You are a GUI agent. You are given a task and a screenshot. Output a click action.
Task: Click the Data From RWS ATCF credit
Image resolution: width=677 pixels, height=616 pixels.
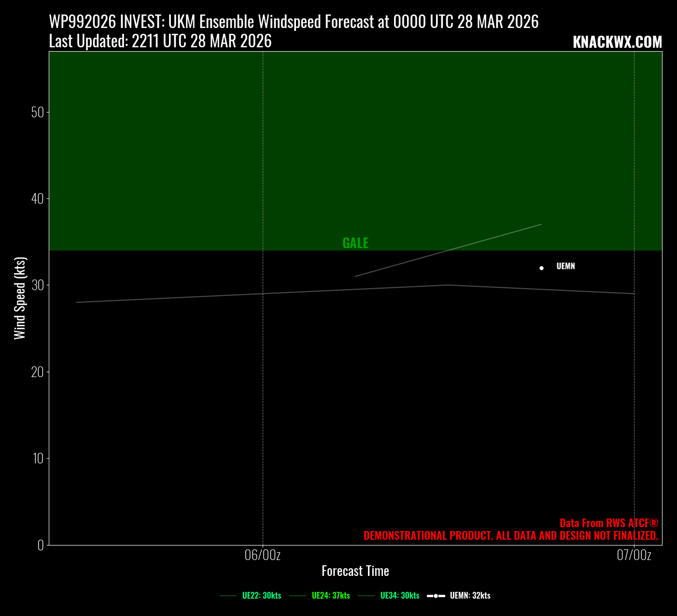(608, 523)
